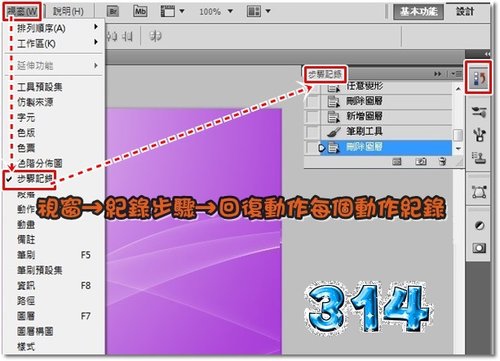Screen dimensions: 500x361
Task: Choose 色版 from the menu
Action: click(x=54, y=133)
